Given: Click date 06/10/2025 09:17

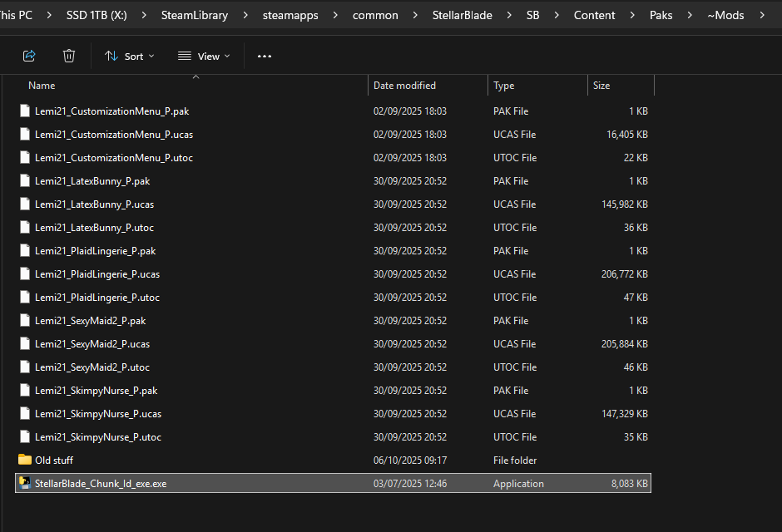Looking at the screenshot, I should tap(410, 461).
